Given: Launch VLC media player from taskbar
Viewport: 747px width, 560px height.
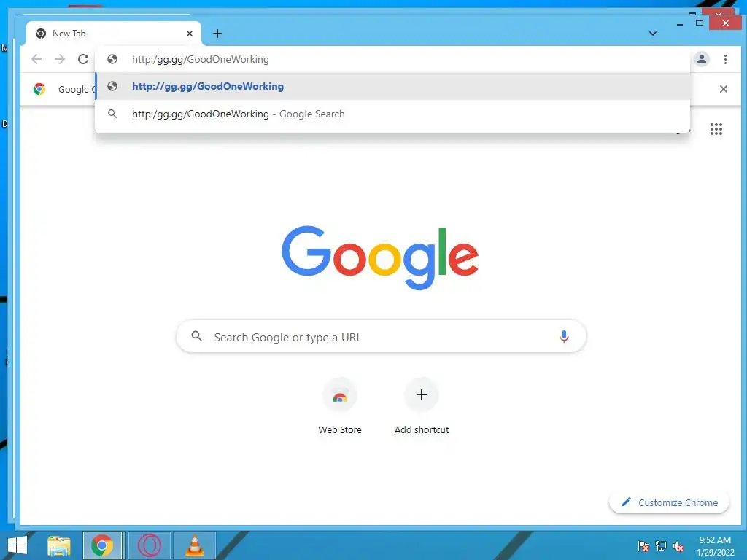Looking at the screenshot, I should [x=195, y=545].
